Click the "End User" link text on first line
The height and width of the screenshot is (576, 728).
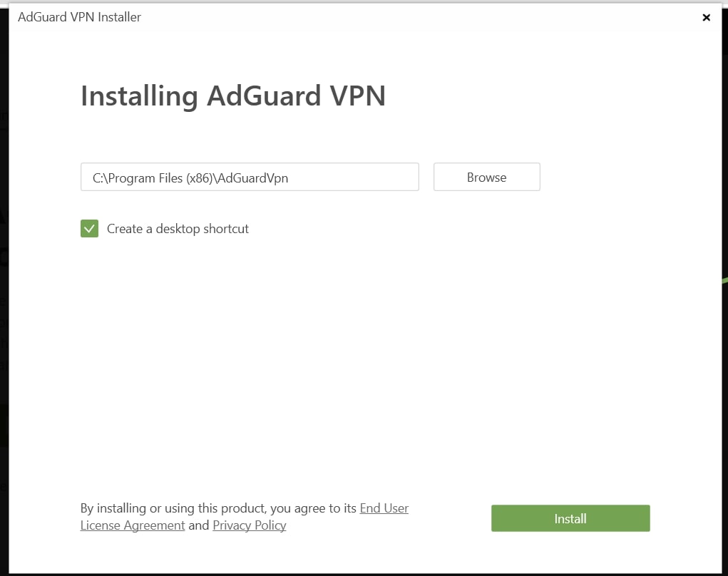pos(384,508)
